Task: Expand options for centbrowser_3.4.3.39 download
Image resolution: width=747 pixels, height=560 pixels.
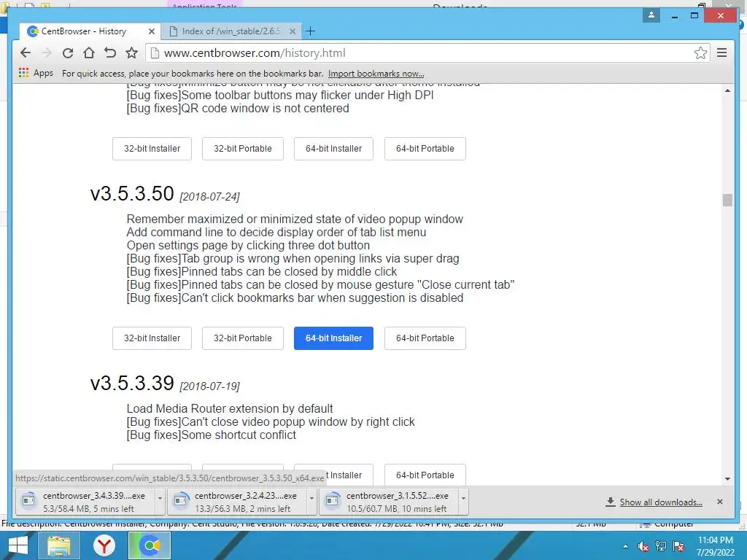Action: [x=160, y=502]
